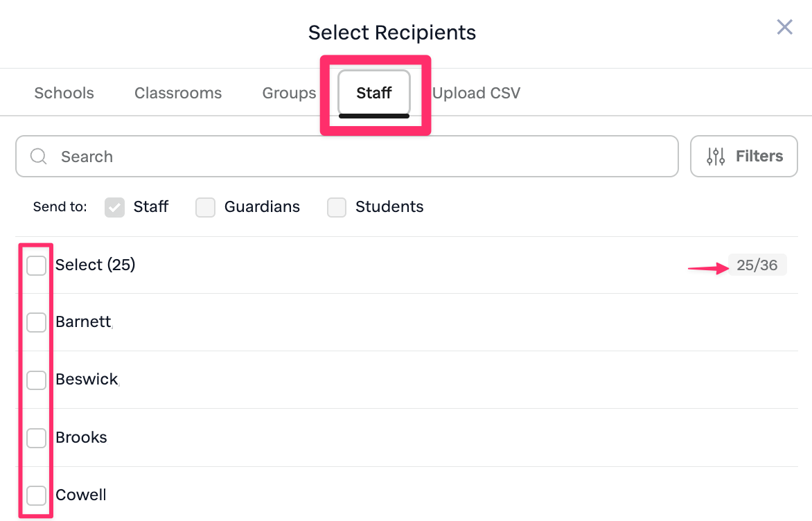Open the Filters button
This screenshot has width=812, height=521.
744,157
